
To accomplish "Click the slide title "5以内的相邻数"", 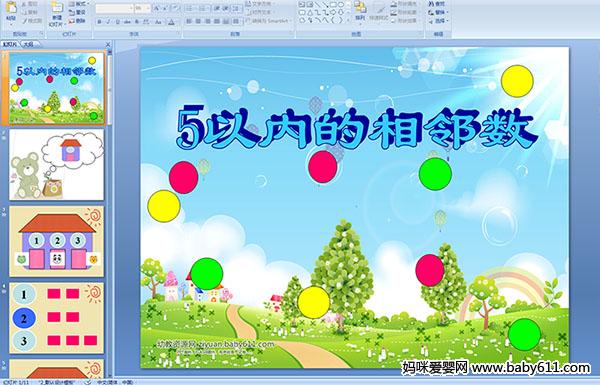I will point(357,128).
